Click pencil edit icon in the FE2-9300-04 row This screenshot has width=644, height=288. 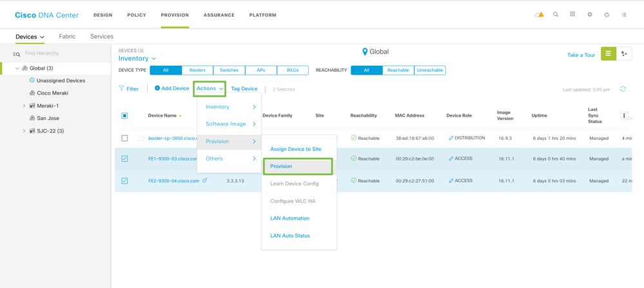(x=451, y=180)
